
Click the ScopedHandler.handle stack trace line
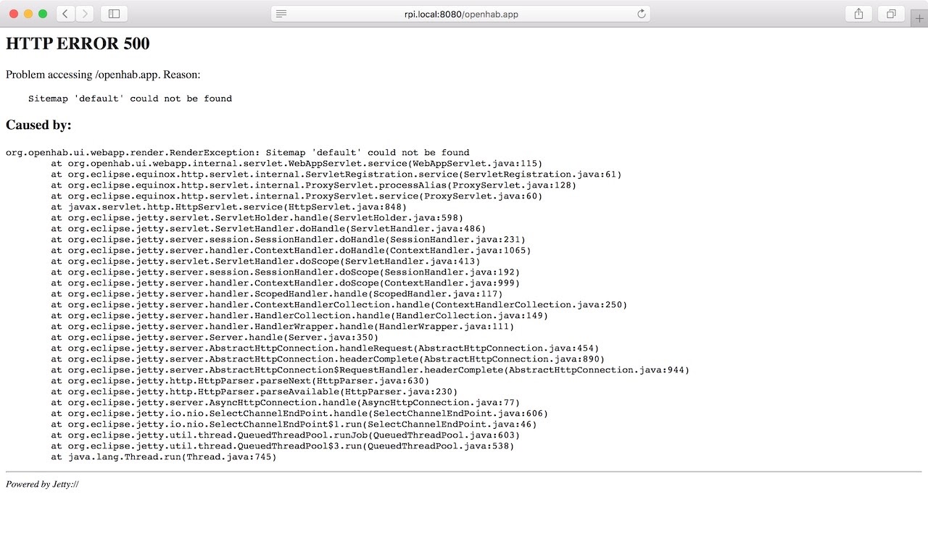(277, 294)
